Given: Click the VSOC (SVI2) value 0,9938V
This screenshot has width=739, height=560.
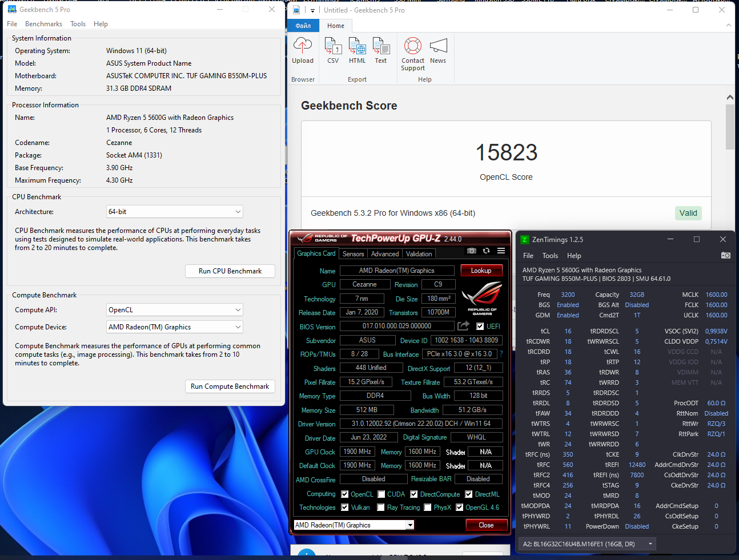Looking at the screenshot, I should 716,332.
